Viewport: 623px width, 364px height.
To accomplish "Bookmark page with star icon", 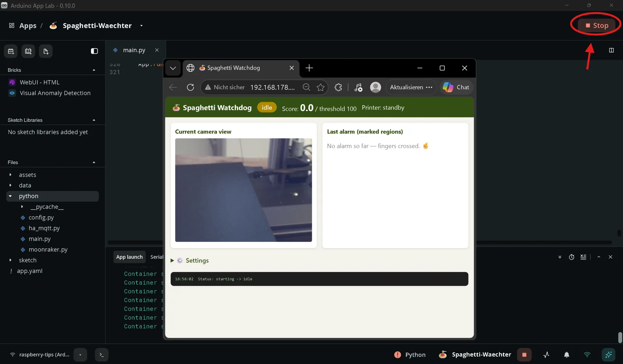I will [320, 87].
